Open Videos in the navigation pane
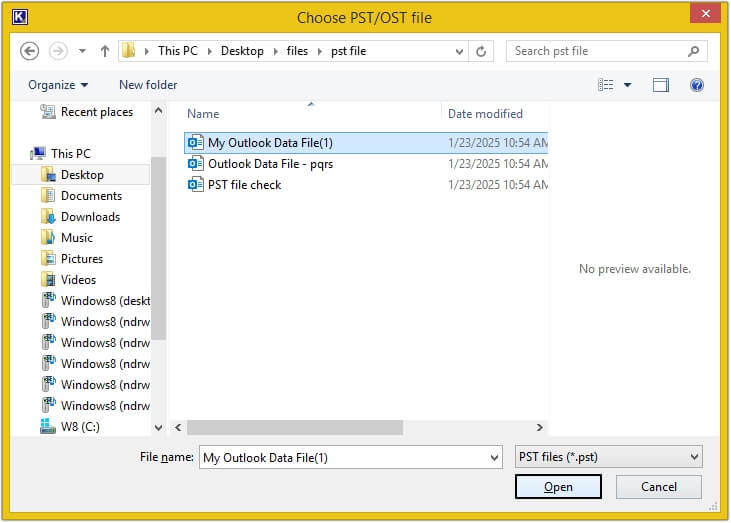The width and height of the screenshot is (731, 523). pos(78,280)
